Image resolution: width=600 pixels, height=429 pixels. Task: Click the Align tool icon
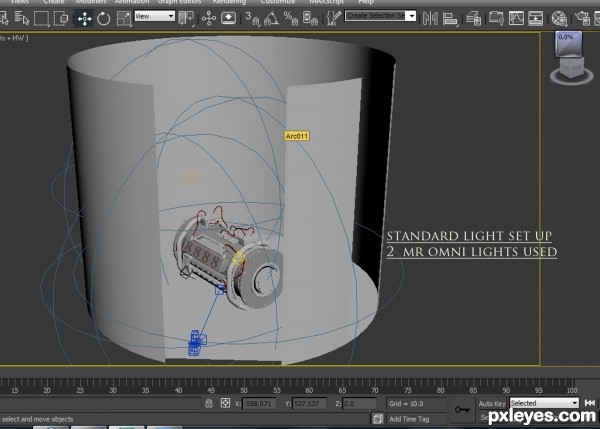(x=450, y=18)
